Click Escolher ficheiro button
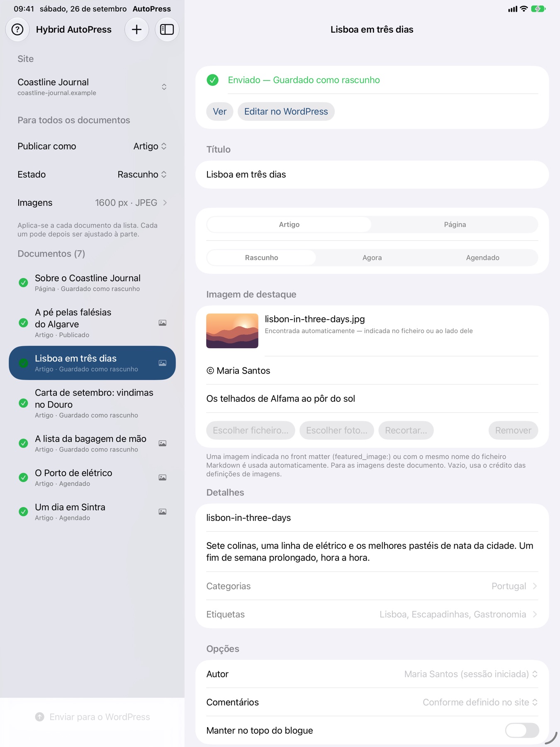Viewport: 560px width, 747px height. (x=251, y=430)
